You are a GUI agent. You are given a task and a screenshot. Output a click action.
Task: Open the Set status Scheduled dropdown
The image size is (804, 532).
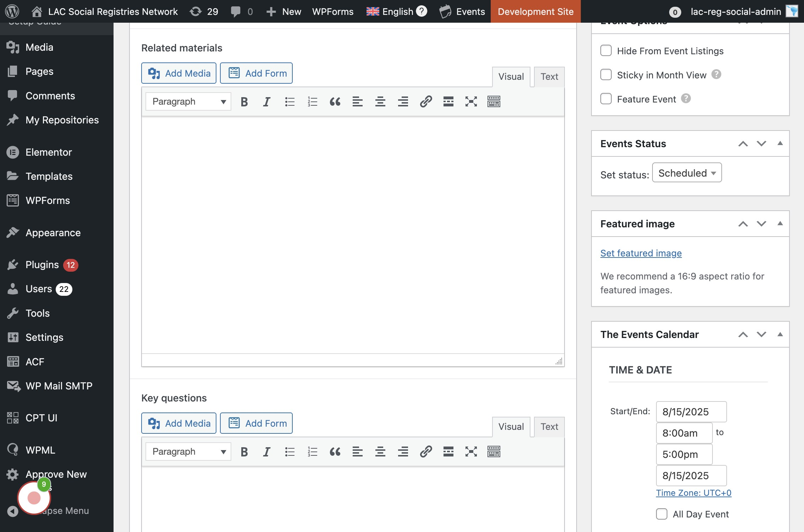pos(687,173)
